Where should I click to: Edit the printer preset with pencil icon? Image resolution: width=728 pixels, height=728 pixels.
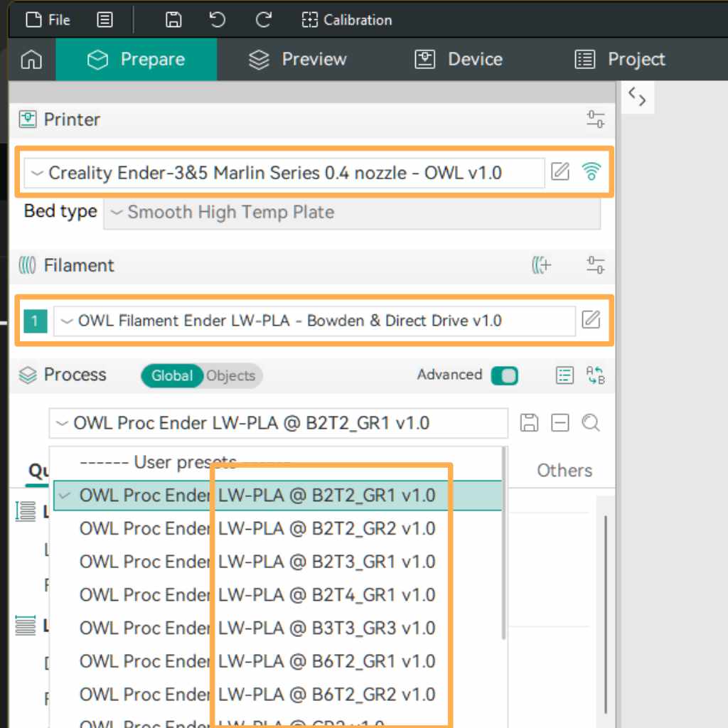click(x=560, y=172)
